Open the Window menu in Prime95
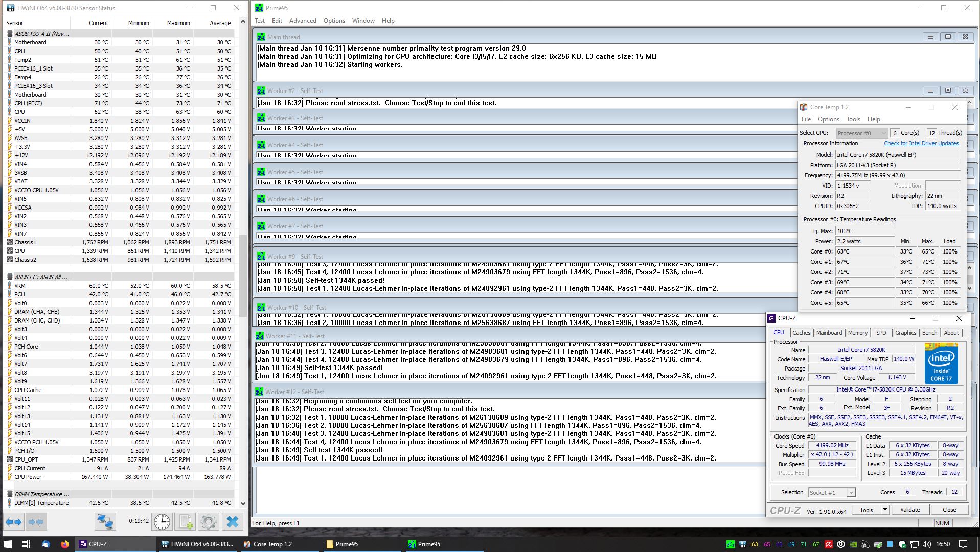This screenshot has width=980, height=552. click(363, 21)
